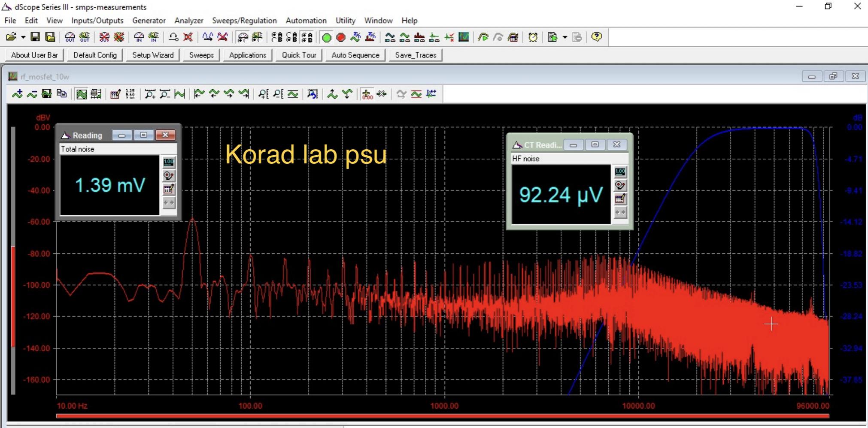Toggle the graph view icon in trace toolbar
This screenshot has width=868, height=428.
pos(82,94)
